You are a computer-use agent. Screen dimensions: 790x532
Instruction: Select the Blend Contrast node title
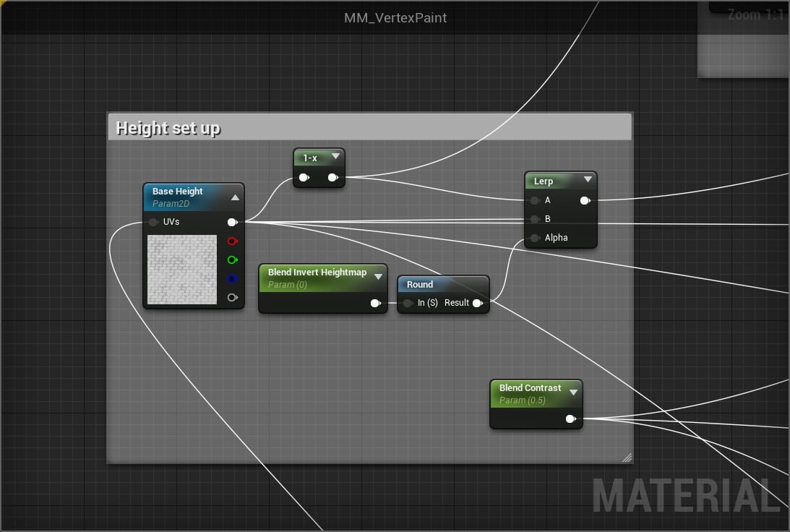530,388
